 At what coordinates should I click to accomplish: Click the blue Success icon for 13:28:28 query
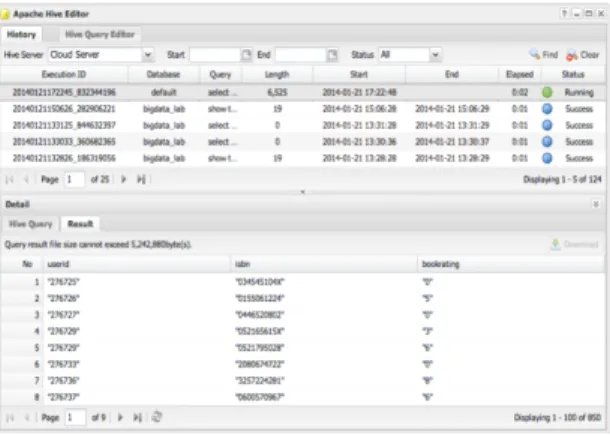tap(547, 158)
